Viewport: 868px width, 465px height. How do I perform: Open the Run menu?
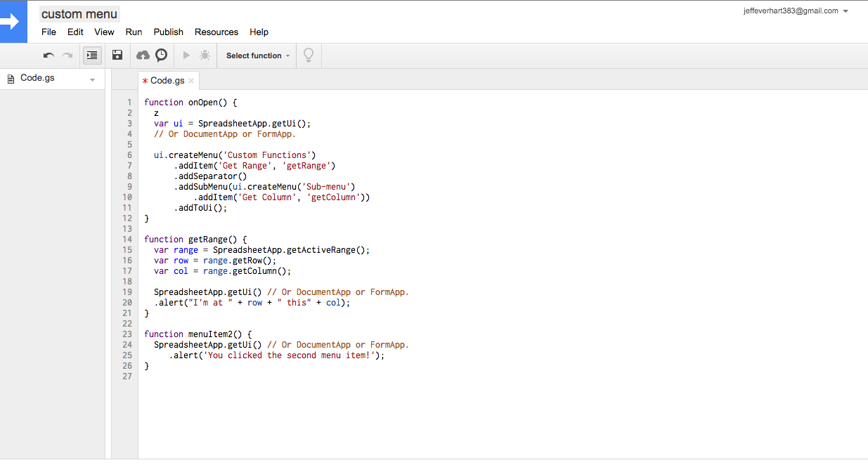(x=134, y=32)
